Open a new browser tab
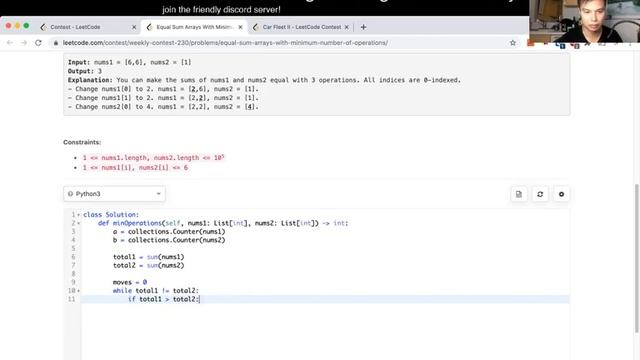 (363, 27)
